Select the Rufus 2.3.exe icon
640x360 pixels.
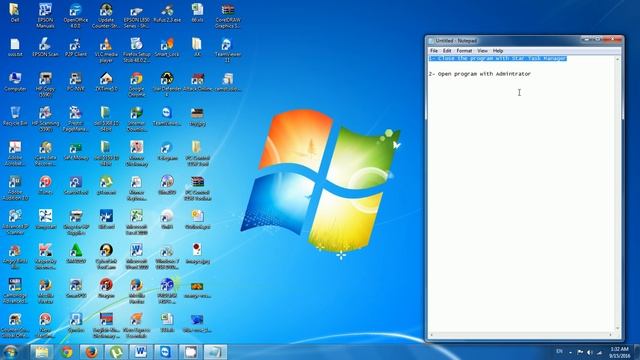tap(167, 12)
